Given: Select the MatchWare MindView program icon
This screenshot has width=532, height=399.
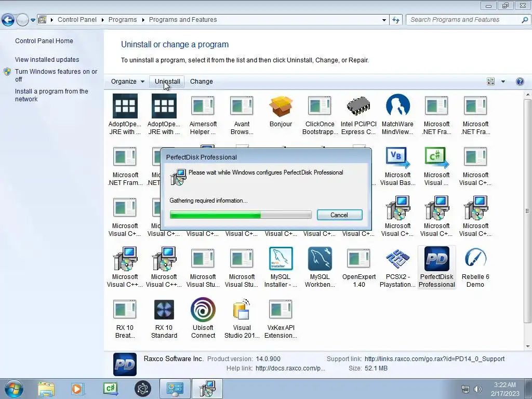Looking at the screenshot, I should point(397,106).
